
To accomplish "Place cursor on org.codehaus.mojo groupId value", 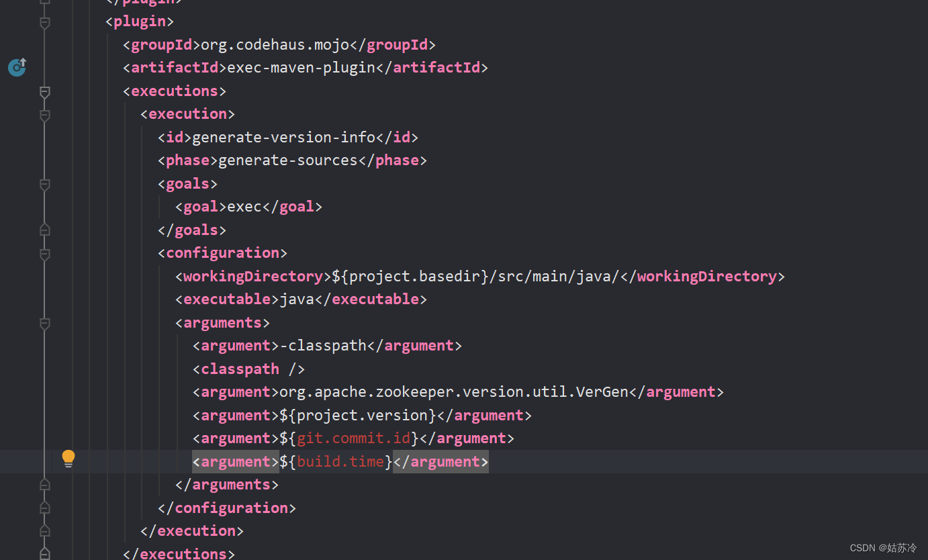I will click(x=275, y=44).
